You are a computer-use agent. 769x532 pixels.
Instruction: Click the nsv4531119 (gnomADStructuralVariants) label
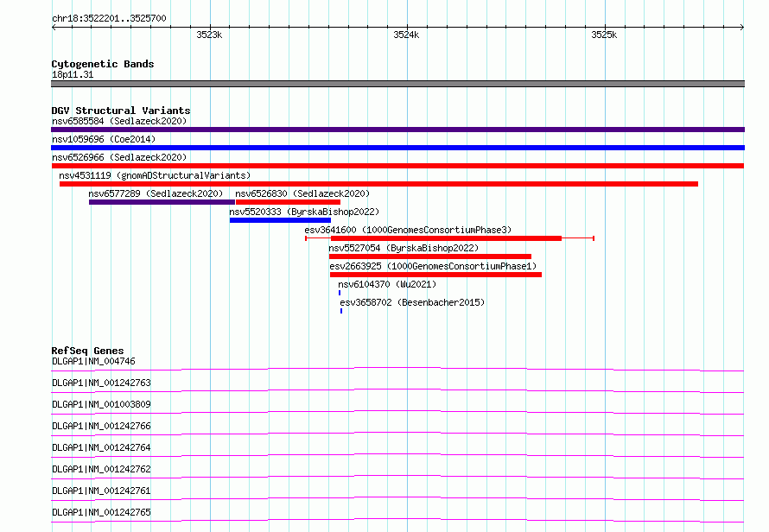[155, 175]
